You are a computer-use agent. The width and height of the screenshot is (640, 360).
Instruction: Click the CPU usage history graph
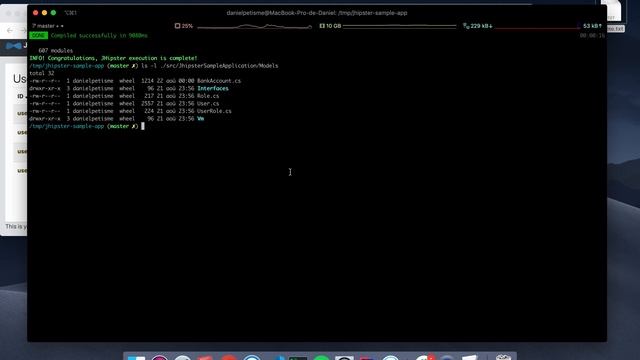point(254,27)
